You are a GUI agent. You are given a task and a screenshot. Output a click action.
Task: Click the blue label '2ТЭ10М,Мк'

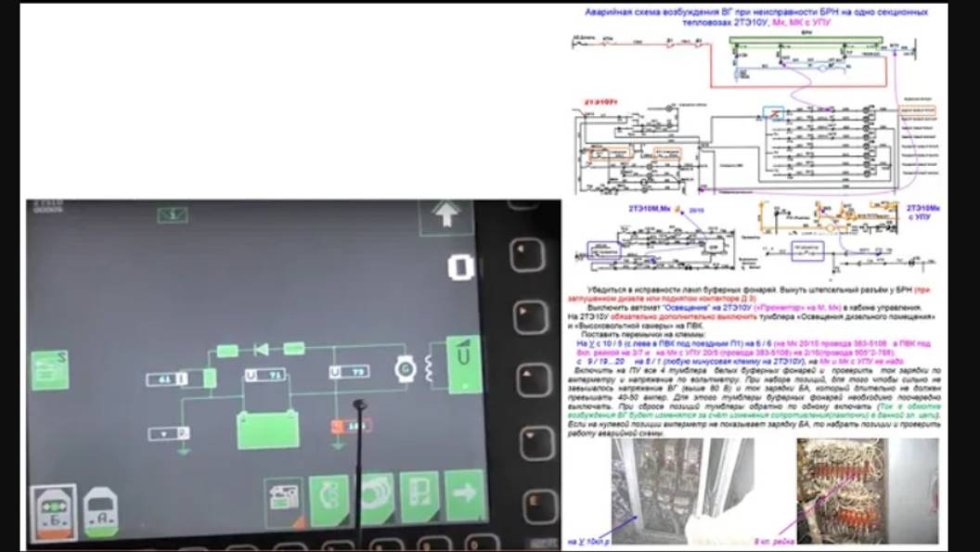click(650, 209)
